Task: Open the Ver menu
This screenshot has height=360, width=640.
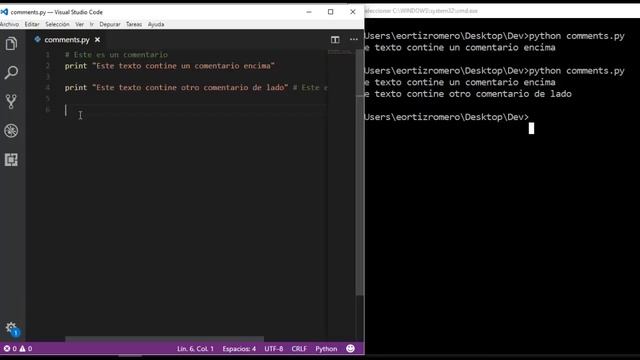Action: tap(80, 24)
